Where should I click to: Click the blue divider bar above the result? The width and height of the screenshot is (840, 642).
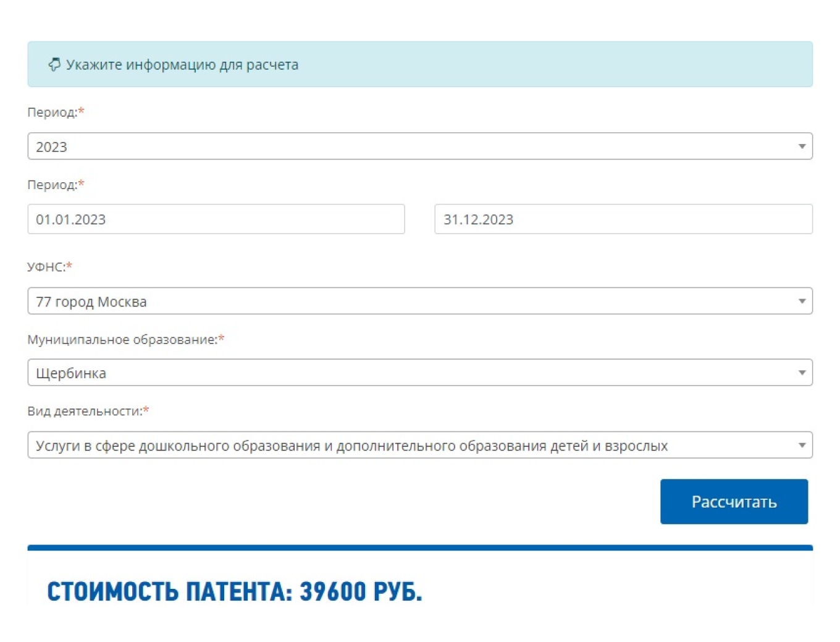[420, 547]
